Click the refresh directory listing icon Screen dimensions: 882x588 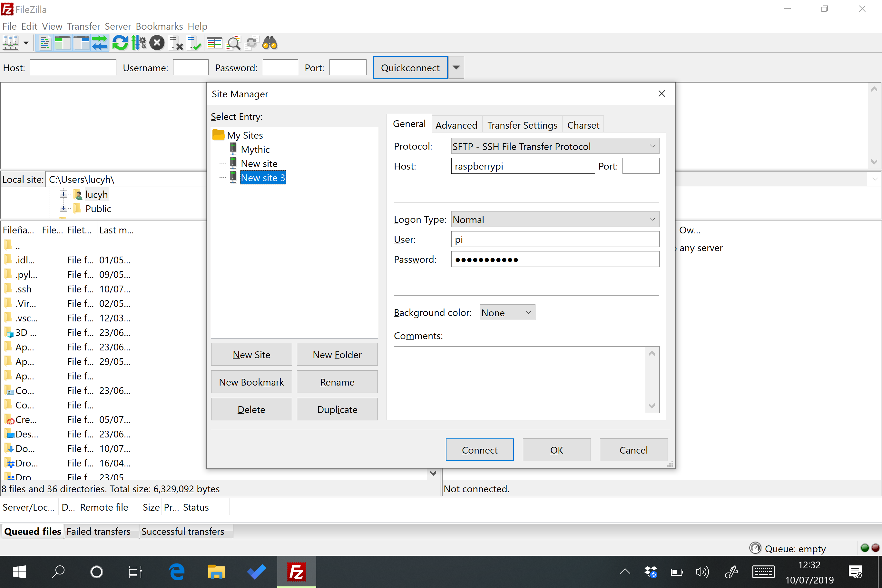(120, 42)
